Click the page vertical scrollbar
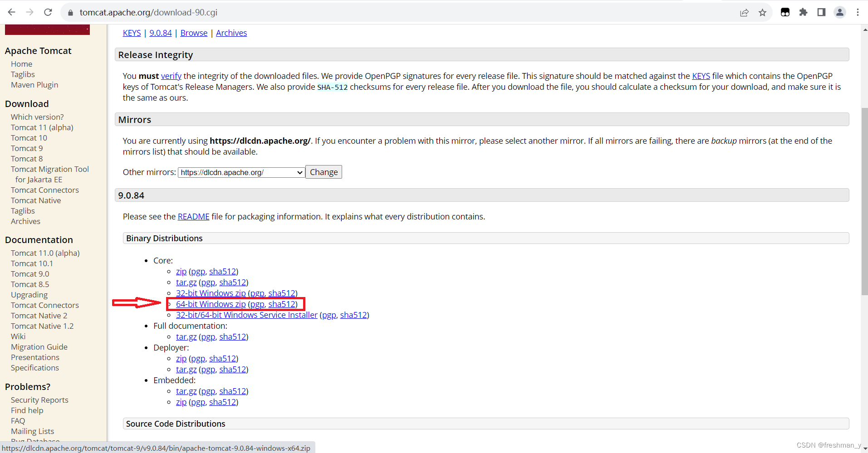Image resolution: width=868 pixels, height=453 pixels. click(x=864, y=201)
